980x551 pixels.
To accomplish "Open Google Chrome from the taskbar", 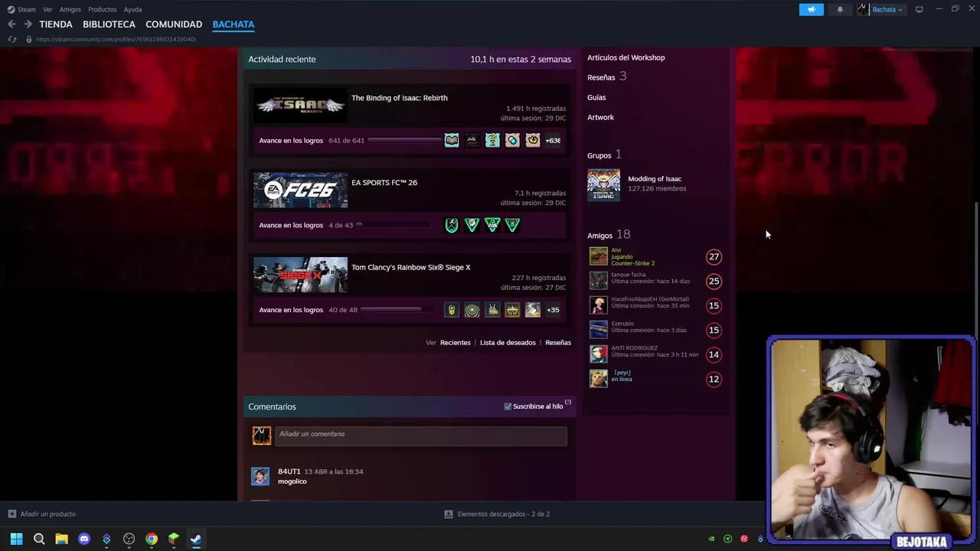I will pyautogui.click(x=152, y=539).
